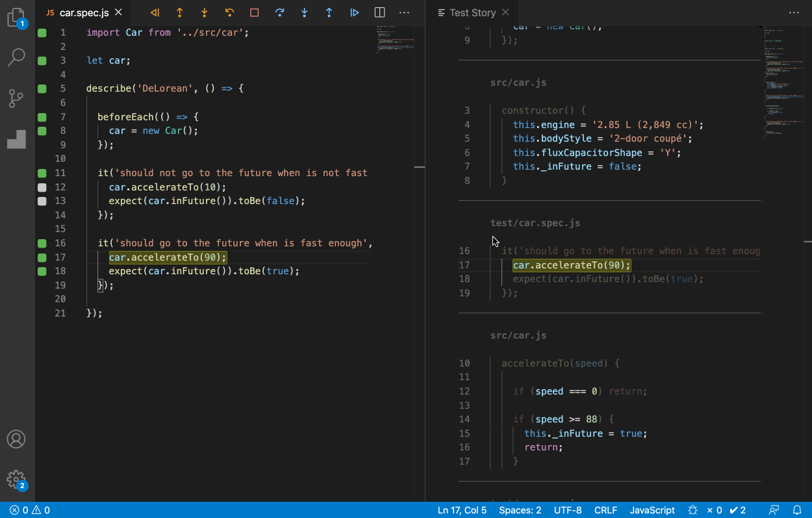Click the gray gutter marker on line 13
The height and width of the screenshot is (518, 812).
[x=42, y=201]
